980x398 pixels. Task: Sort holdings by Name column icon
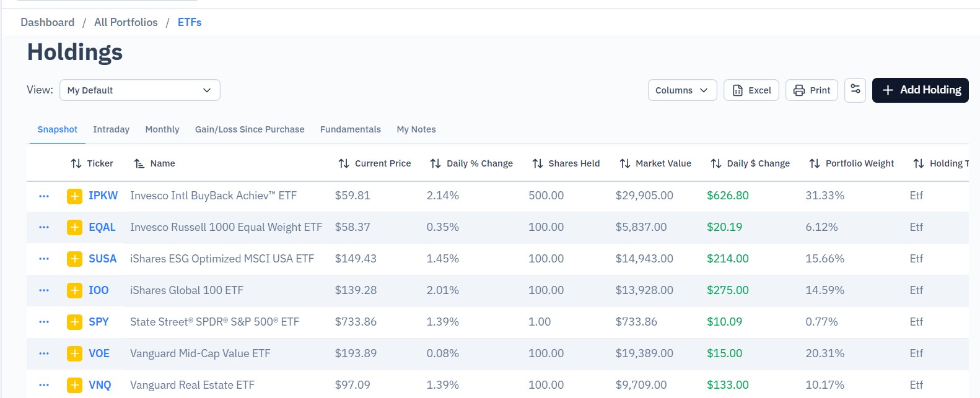(x=139, y=163)
